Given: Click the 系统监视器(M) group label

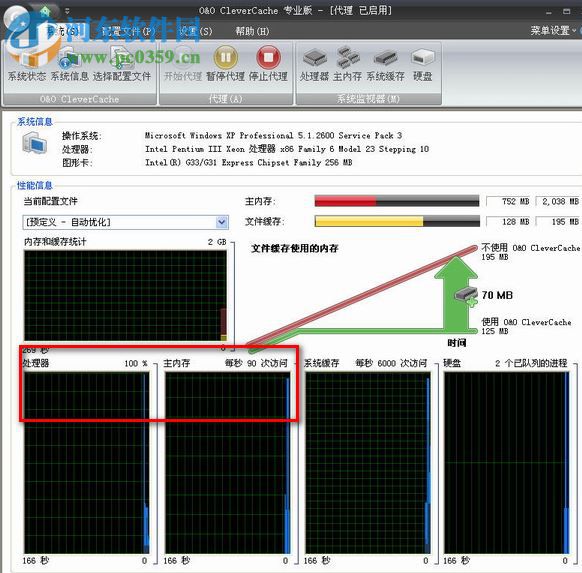Looking at the screenshot, I should 368,99.
